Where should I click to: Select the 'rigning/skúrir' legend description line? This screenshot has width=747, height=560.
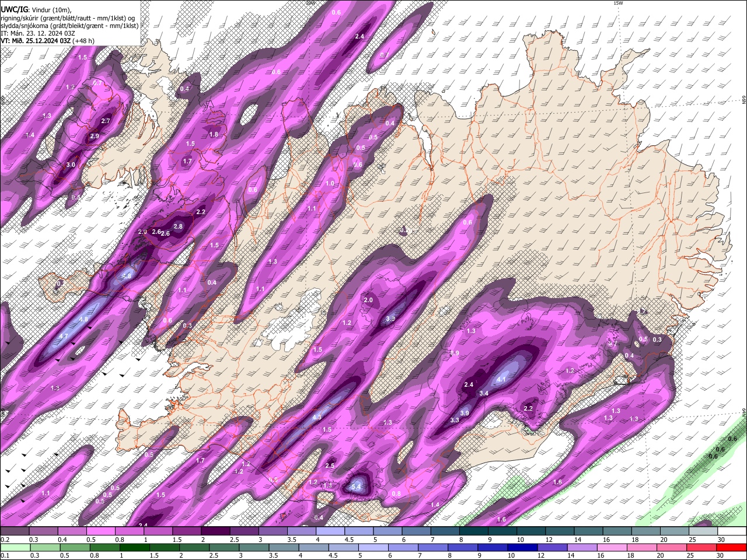point(68,18)
